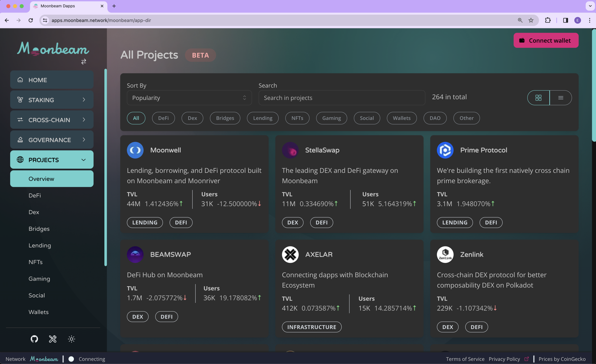
Task: Click the BEAMSWAP project logo
Action: pyautogui.click(x=135, y=254)
